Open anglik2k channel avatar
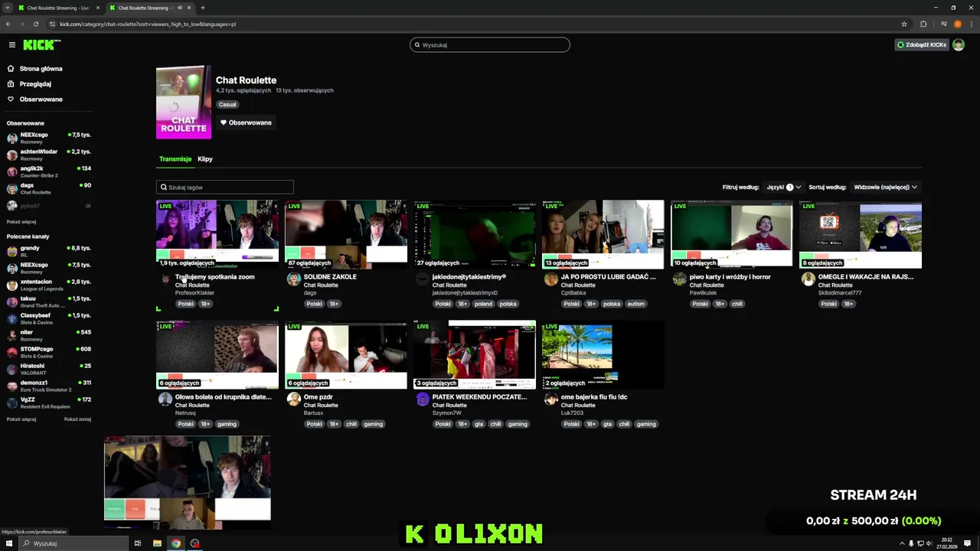Image resolution: width=980 pixels, height=551 pixels. 12,172
